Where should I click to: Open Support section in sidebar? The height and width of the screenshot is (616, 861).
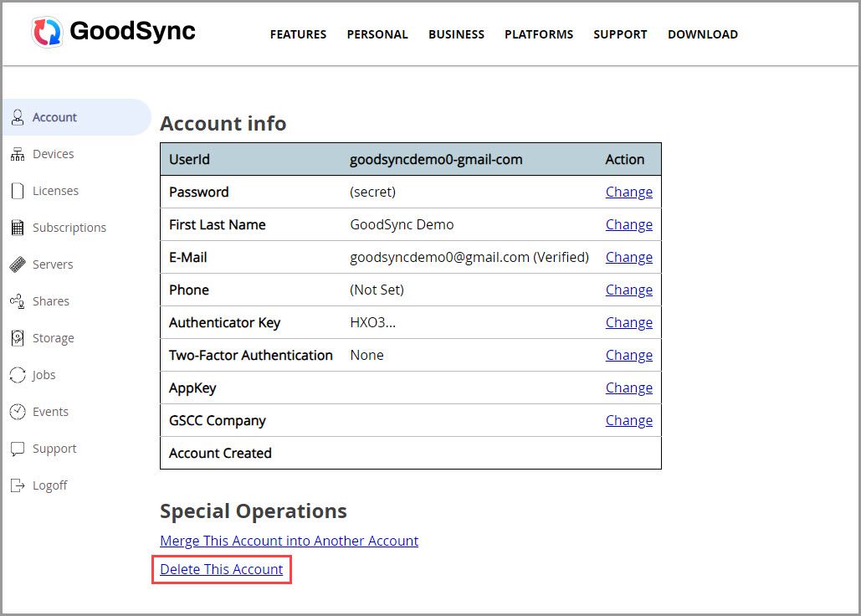click(54, 449)
